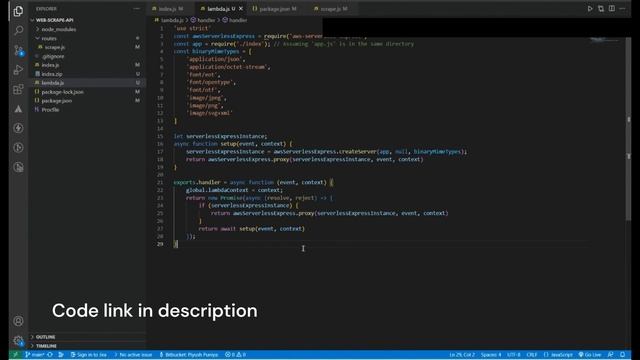The width and height of the screenshot is (640, 360).
Task: Click the Go Live button
Action: coord(590,355)
